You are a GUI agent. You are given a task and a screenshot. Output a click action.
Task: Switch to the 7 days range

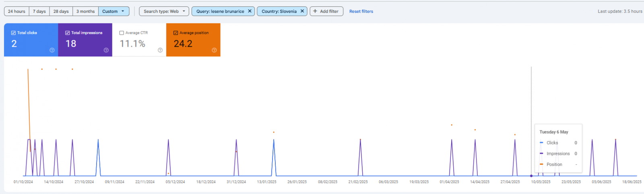point(39,11)
